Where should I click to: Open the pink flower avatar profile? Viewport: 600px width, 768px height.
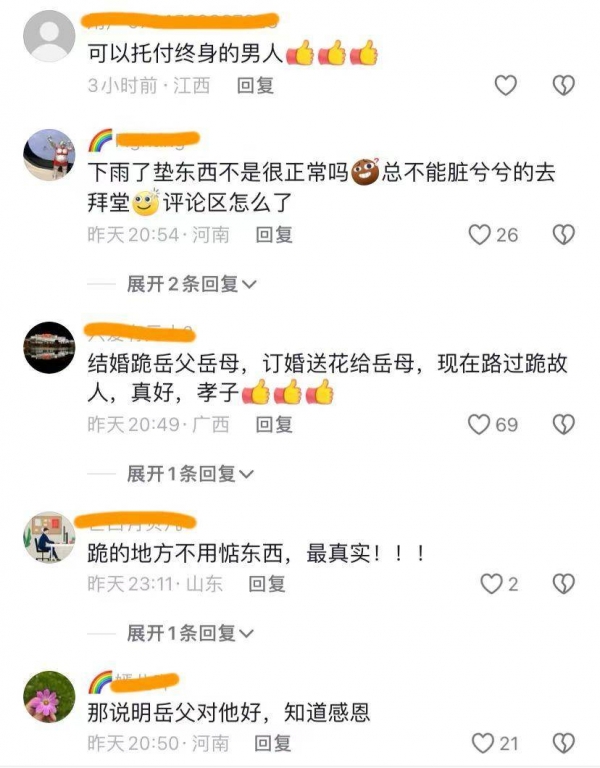coord(49,696)
